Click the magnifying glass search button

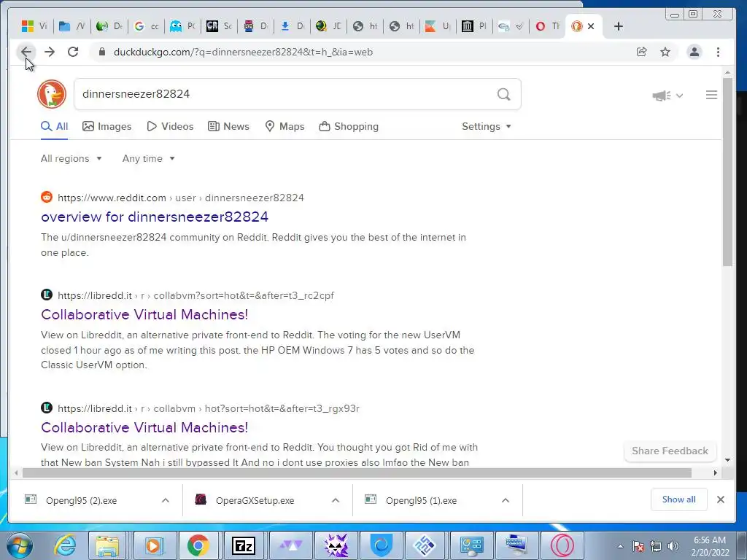(x=503, y=94)
